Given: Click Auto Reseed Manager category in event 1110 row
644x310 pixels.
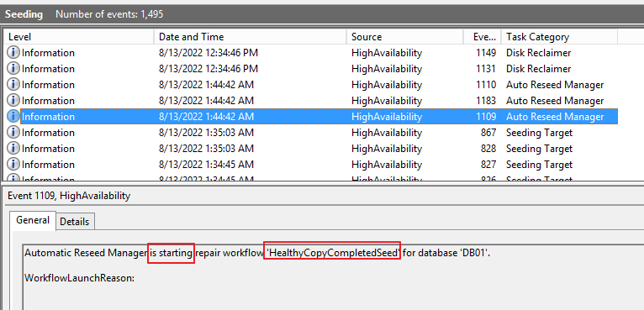Looking at the screenshot, I should click(555, 85).
